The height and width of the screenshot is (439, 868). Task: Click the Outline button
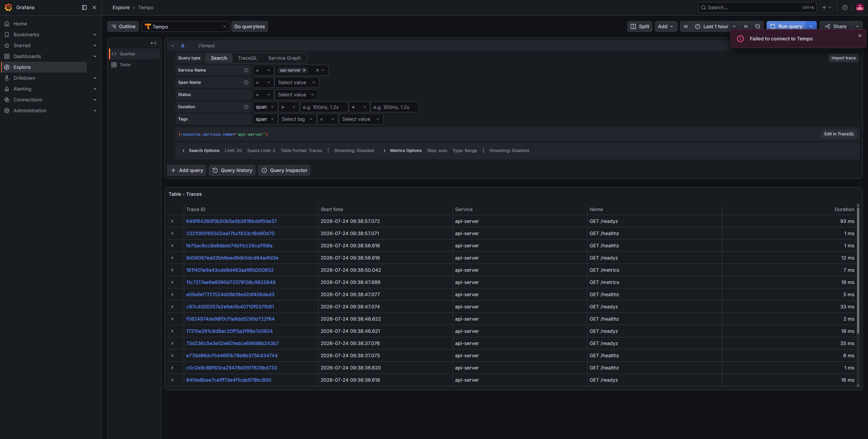[123, 26]
